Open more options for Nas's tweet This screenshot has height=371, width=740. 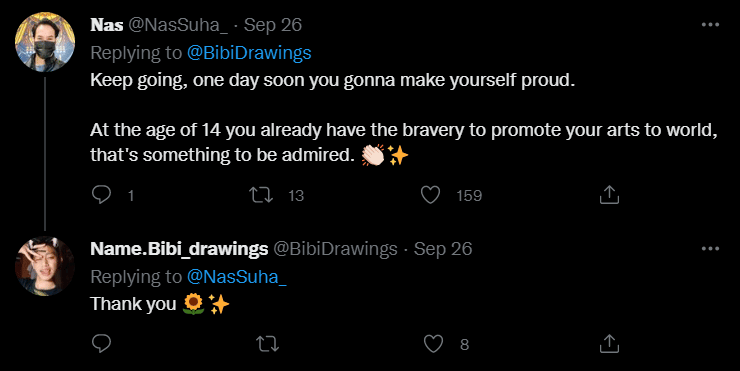[710, 25]
